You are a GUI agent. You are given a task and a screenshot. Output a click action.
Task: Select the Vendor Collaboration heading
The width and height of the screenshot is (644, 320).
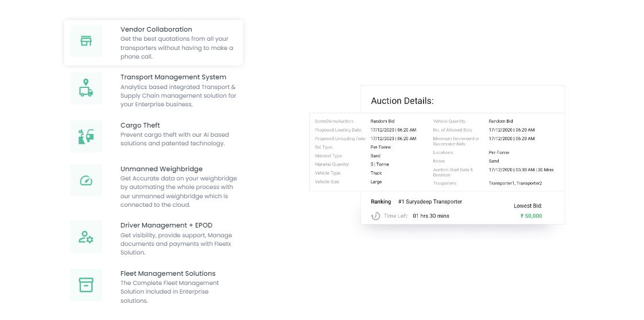(x=156, y=29)
